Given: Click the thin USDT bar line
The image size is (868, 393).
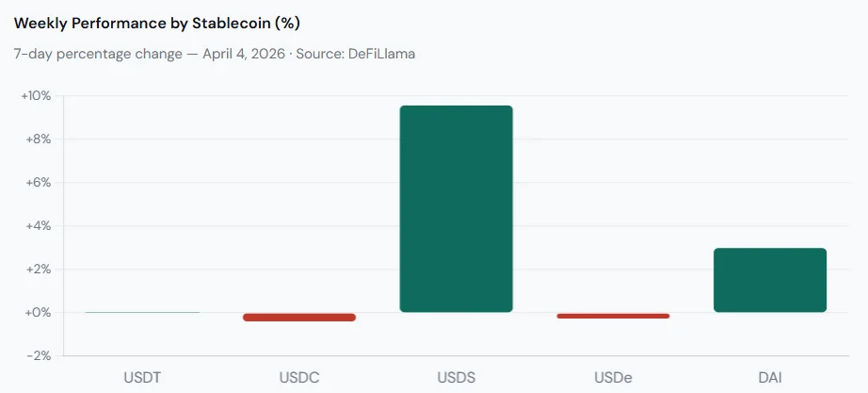Looking at the screenshot, I should (x=142, y=312).
